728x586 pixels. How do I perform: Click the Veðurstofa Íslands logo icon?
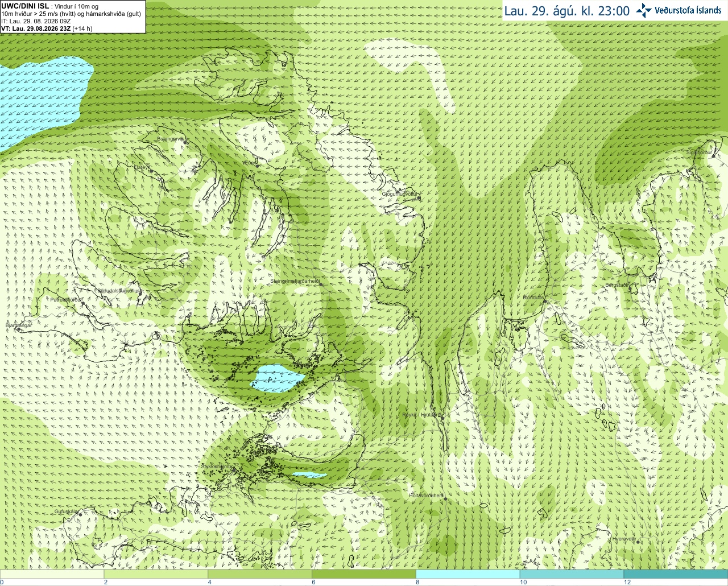coord(644,10)
